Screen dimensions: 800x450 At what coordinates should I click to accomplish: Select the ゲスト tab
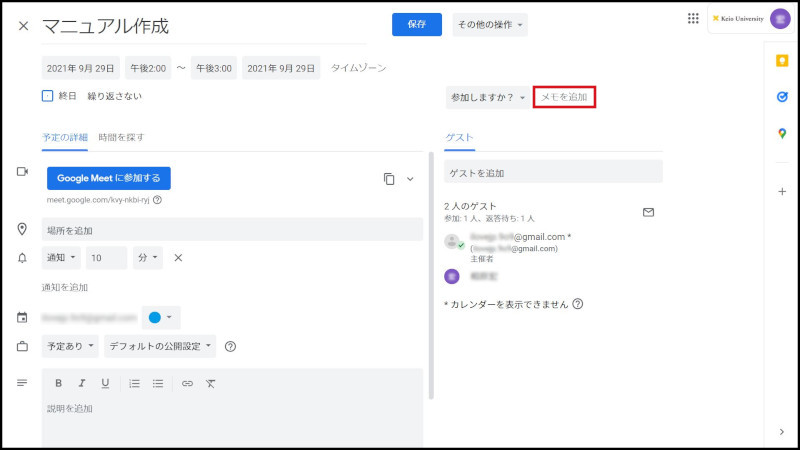pos(459,137)
